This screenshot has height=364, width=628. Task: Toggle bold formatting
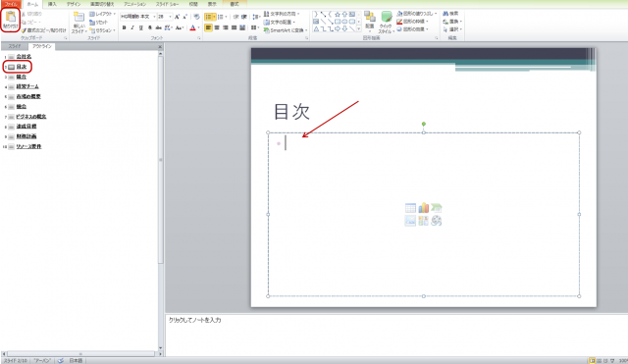pyautogui.click(x=125, y=27)
